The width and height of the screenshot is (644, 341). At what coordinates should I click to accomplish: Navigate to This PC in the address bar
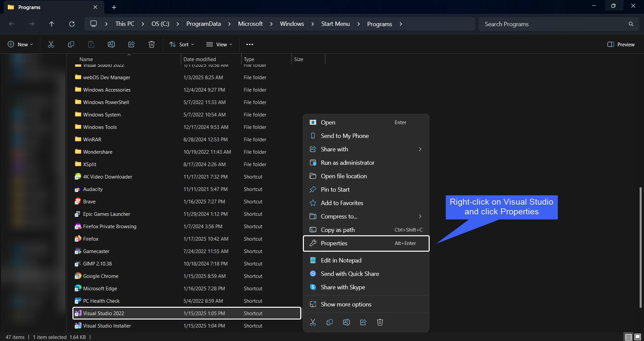tap(125, 24)
